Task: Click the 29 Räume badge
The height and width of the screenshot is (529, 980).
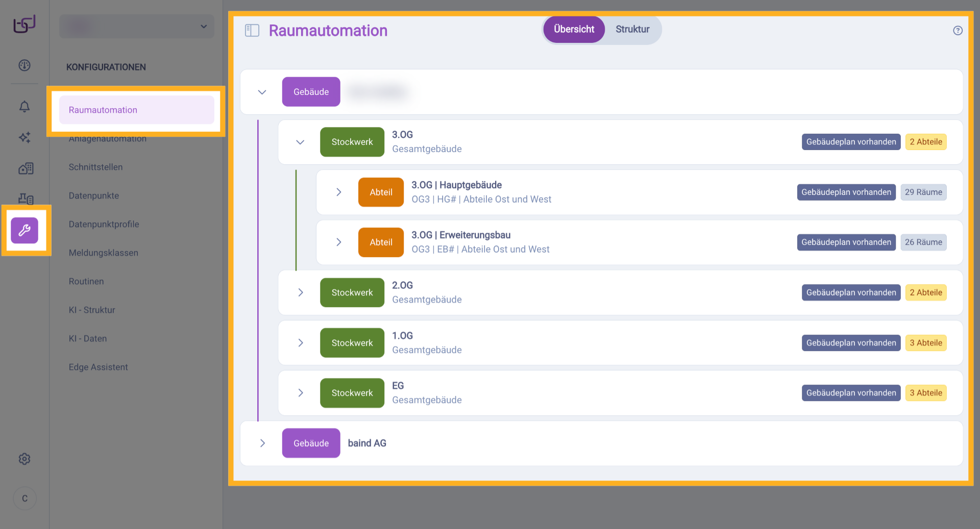Action: pyautogui.click(x=923, y=192)
